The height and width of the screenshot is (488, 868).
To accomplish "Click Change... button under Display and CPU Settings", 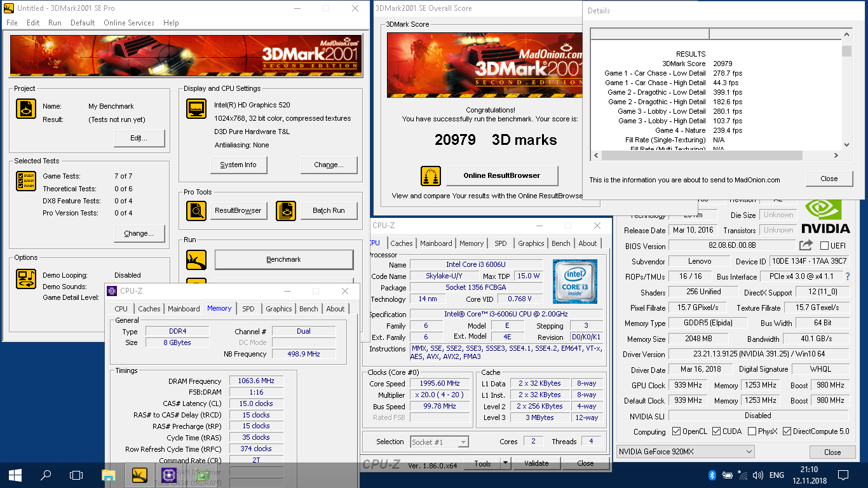I will tap(329, 165).
